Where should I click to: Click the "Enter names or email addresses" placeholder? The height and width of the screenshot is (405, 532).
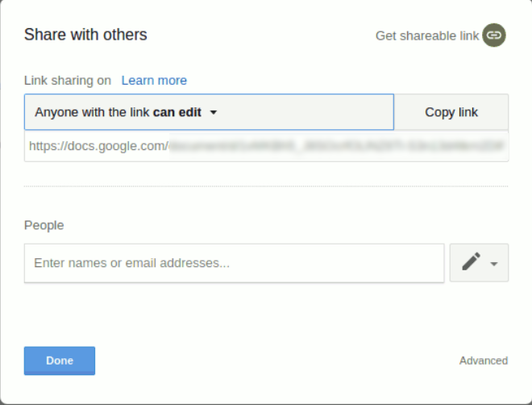pos(131,263)
